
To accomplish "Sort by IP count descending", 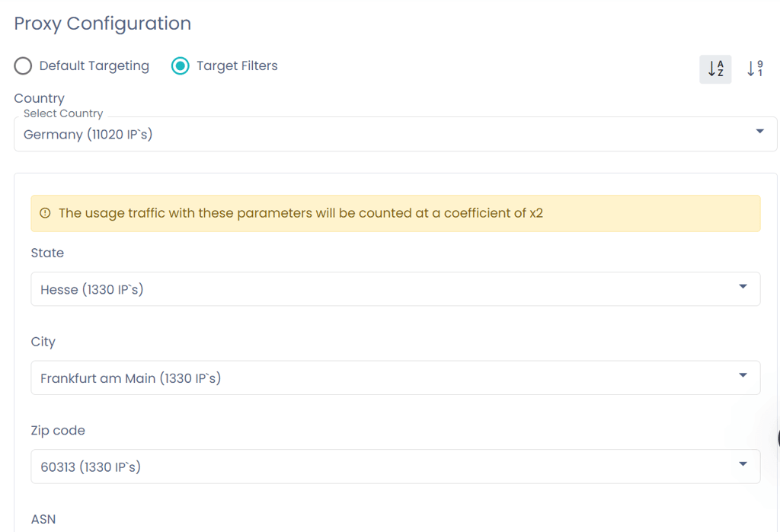I will coord(755,69).
